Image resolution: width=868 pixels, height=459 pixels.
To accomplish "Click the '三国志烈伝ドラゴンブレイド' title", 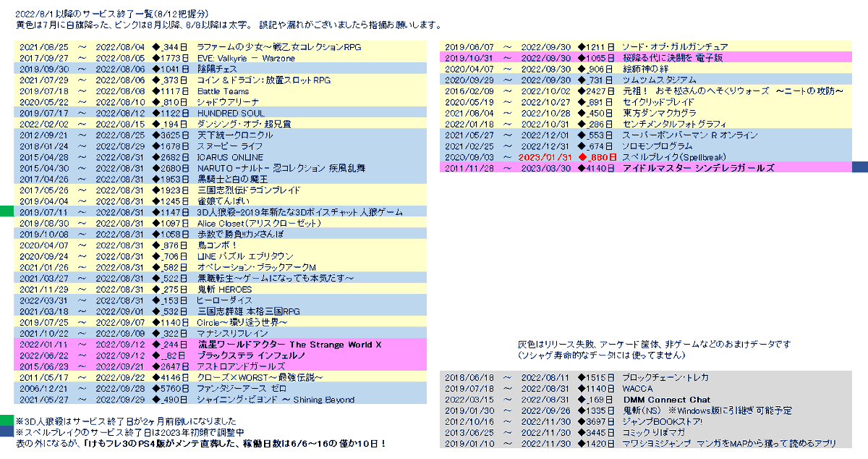I will tap(248, 190).
